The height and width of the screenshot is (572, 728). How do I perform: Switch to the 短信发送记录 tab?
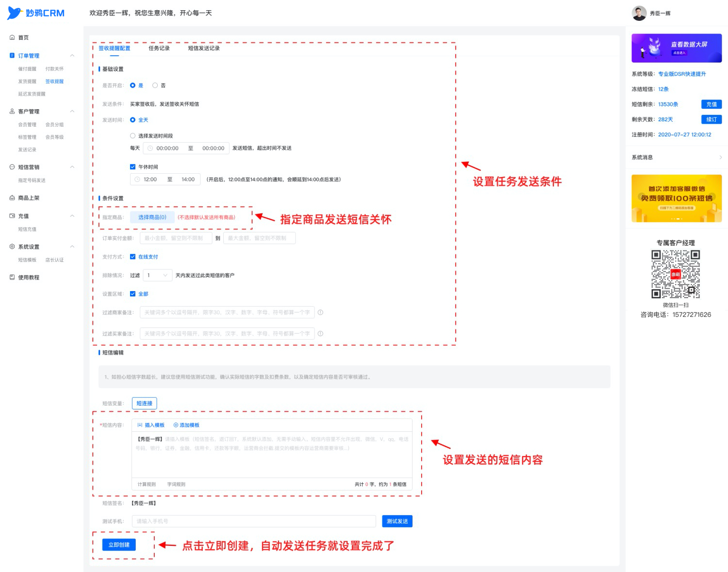(204, 48)
